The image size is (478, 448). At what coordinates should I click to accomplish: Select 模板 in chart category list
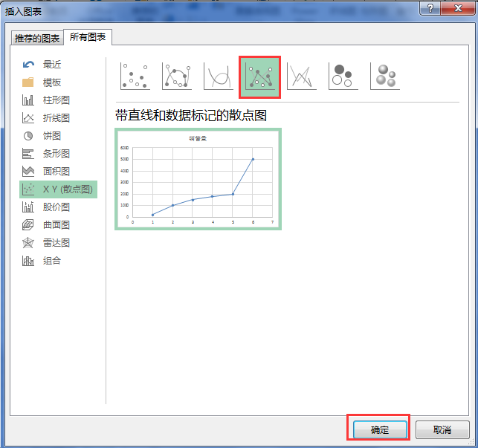[52, 82]
